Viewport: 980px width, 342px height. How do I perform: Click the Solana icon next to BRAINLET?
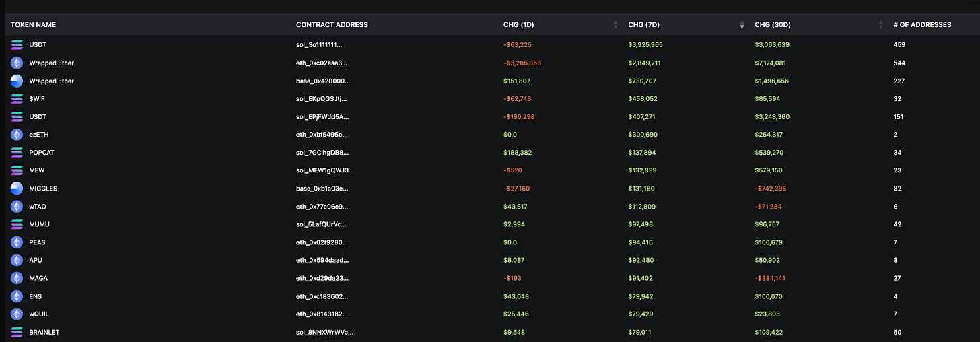pyautogui.click(x=17, y=332)
